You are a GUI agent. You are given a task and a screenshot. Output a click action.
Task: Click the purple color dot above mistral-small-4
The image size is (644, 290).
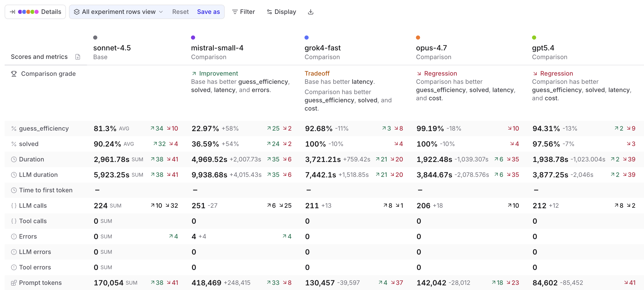[193, 38]
